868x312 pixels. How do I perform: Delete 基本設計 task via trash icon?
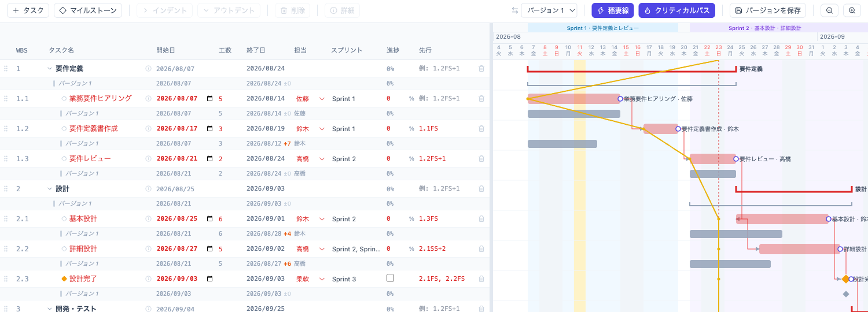tap(481, 219)
